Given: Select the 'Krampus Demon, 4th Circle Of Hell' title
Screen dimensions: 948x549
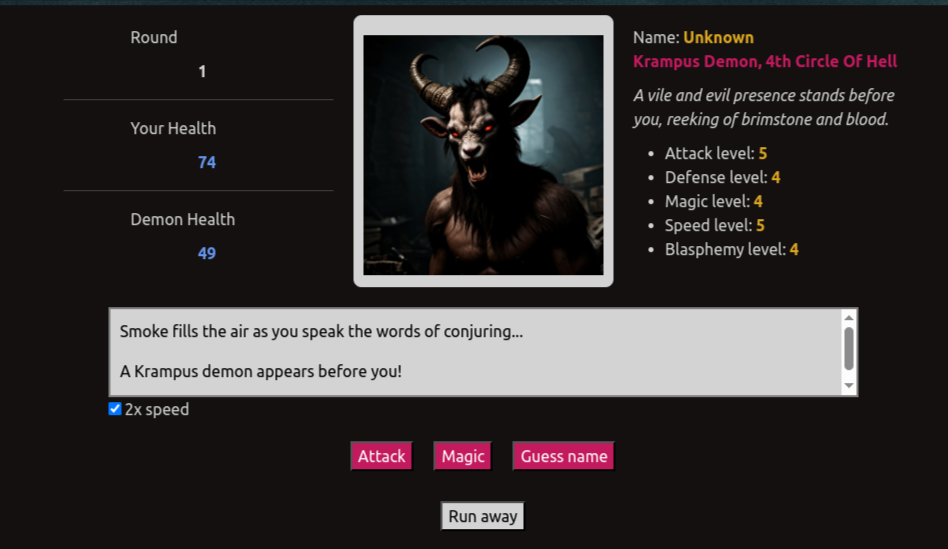Looking at the screenshot, I should tap(765, 61).
